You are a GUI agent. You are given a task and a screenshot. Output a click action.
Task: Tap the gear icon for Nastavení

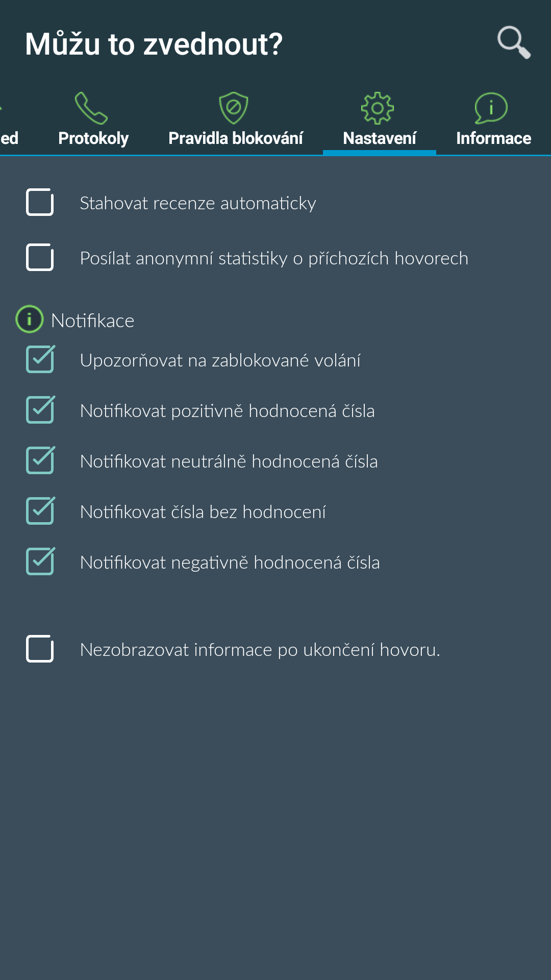378,108
